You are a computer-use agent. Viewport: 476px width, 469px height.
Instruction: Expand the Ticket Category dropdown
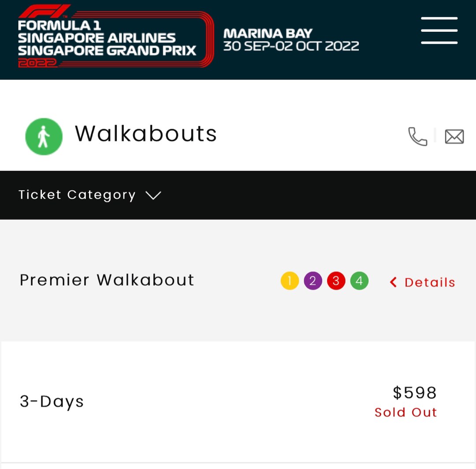tap(238, 195)
